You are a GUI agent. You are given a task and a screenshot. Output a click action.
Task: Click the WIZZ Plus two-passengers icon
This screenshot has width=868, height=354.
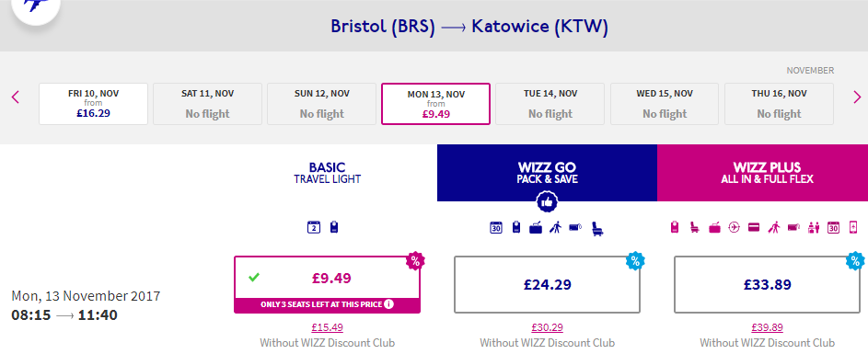click(815, 227)
